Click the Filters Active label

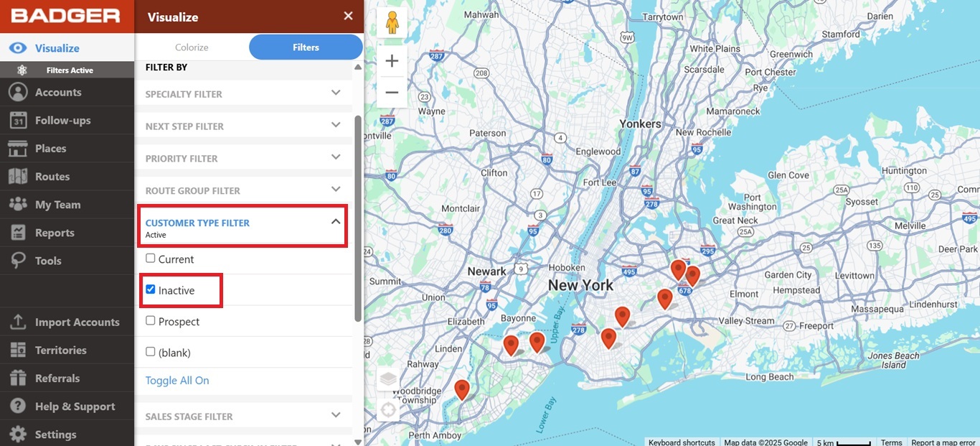click(70, 70)
